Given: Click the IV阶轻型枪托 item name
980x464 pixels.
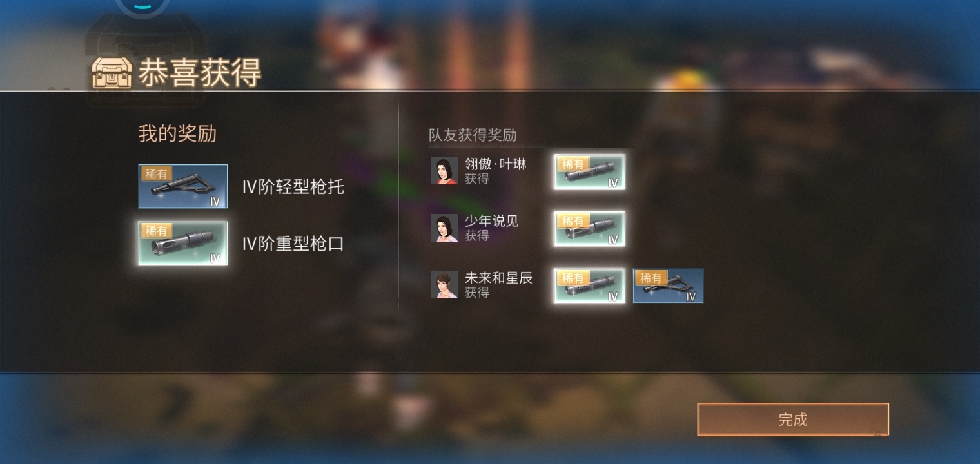Looking at the screenshot, I should [293, 187].
